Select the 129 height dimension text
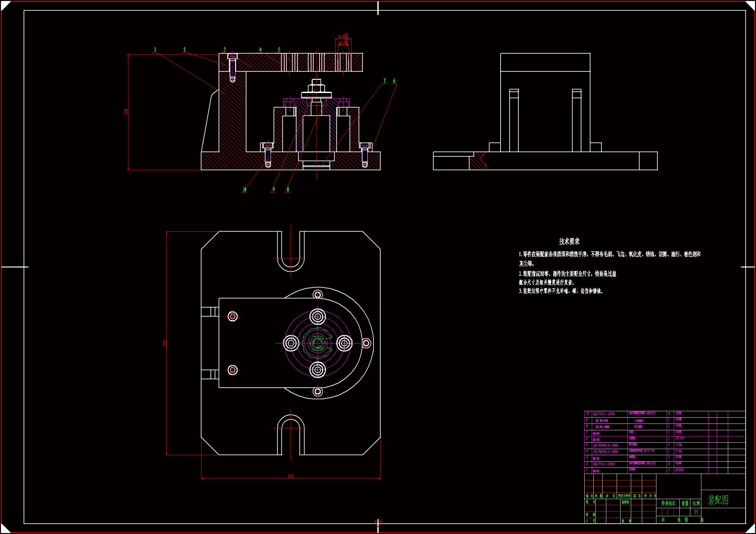The width and height of the screenshot is (756, 534). pyautogui.click(x=126, y=112)
